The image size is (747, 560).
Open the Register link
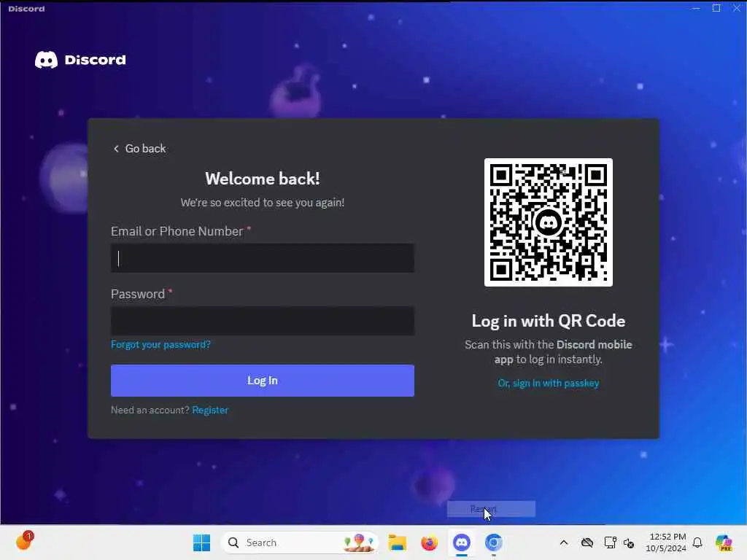coord(210,410)
